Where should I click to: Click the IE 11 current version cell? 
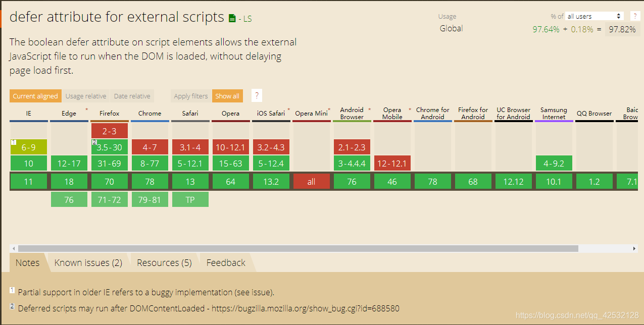point(29,182)
